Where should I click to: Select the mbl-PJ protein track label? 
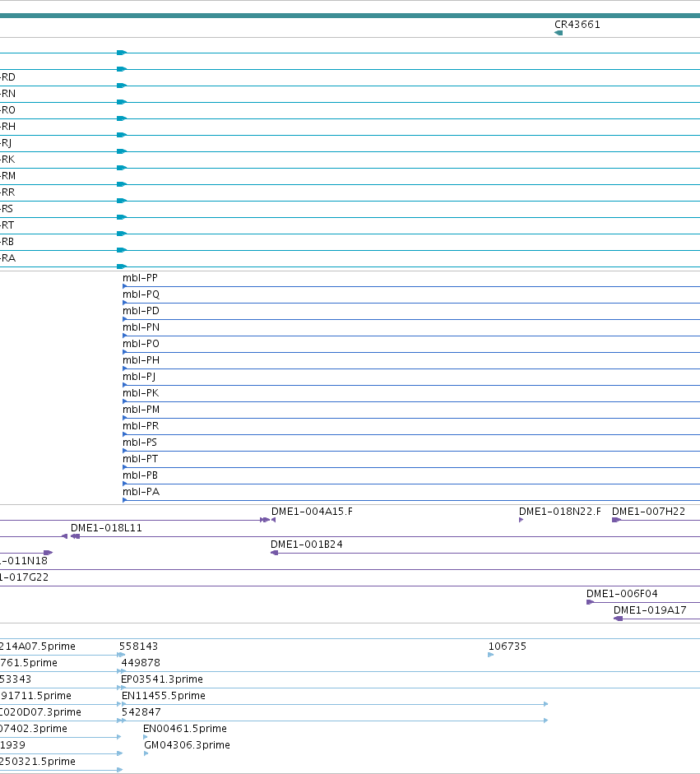tap(139, 377)
